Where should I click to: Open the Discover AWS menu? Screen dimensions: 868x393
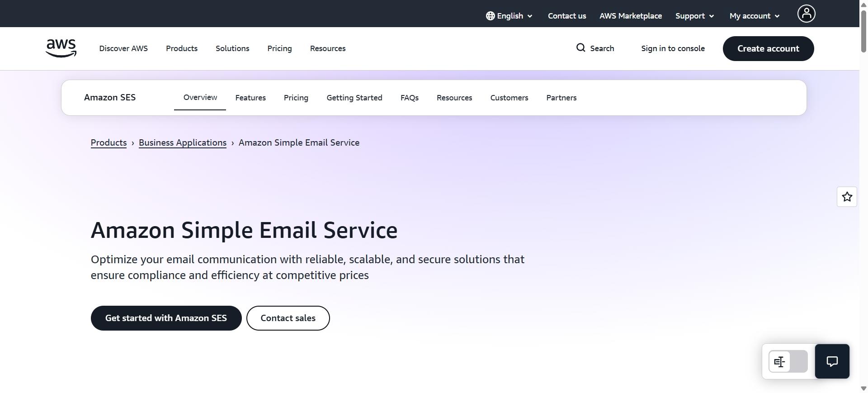[x=123, y=48]
